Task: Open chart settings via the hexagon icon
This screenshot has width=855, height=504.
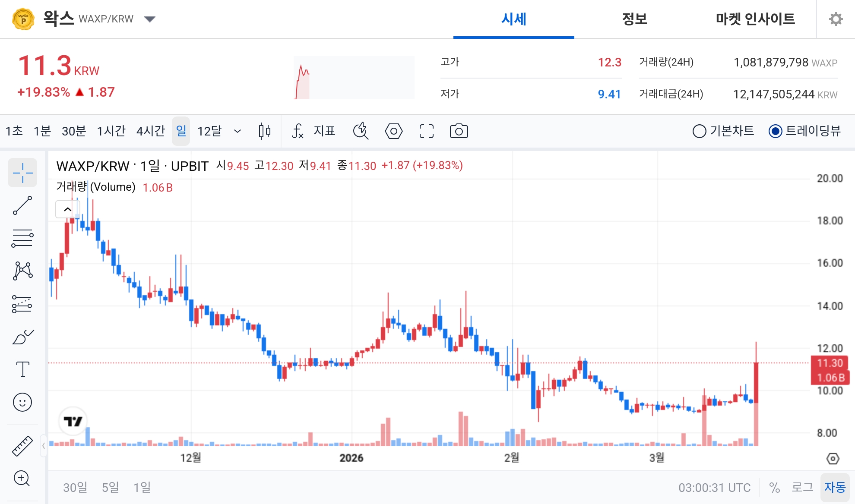Action: coord(393,131)
